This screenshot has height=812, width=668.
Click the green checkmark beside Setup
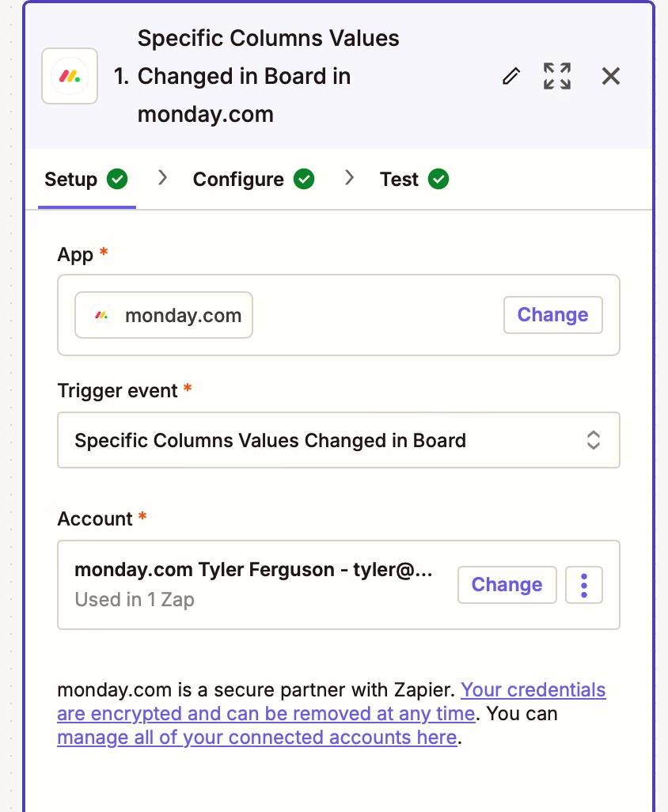click(x=117, y=179)
